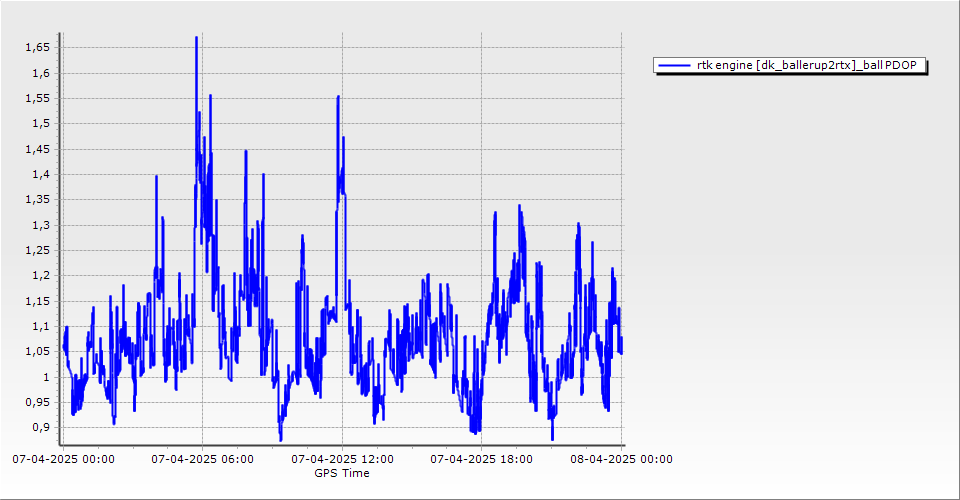Click the x-axis label '07-04-2025 12:00'

tap(342, 459)
